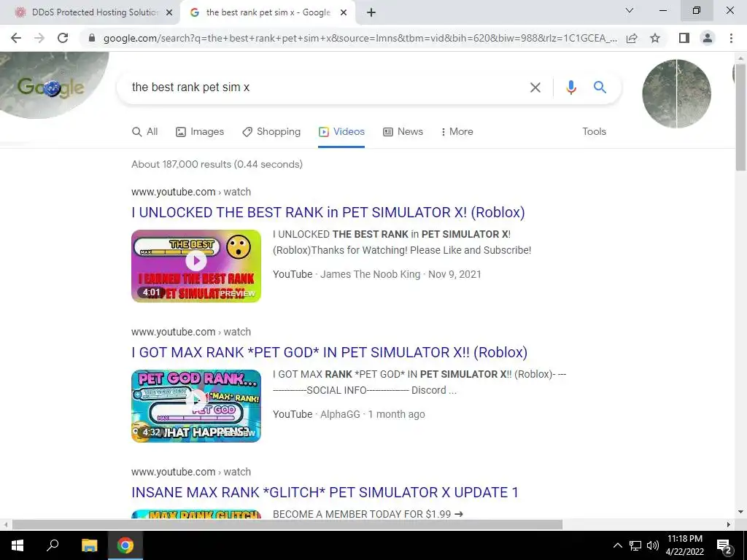Viewport: 747px width, 560px height.
Task: Click the padlock site info icon
Action: pos(92,38)
